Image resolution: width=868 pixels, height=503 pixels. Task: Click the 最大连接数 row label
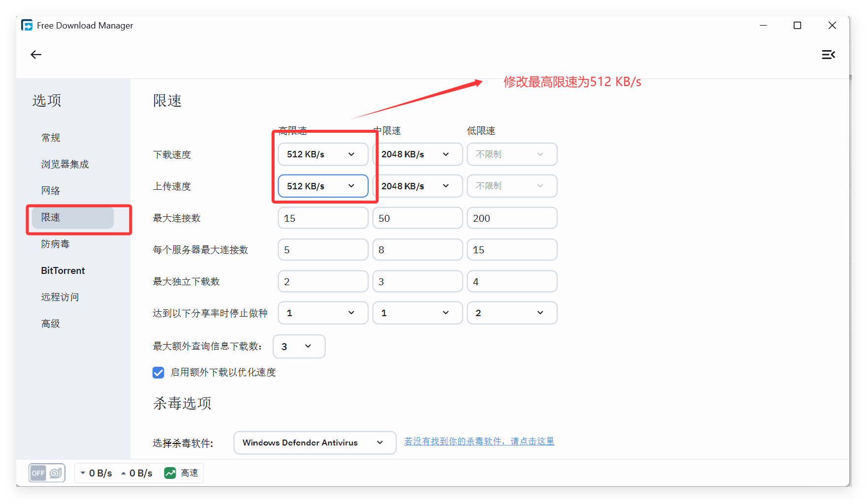[177, 218]
